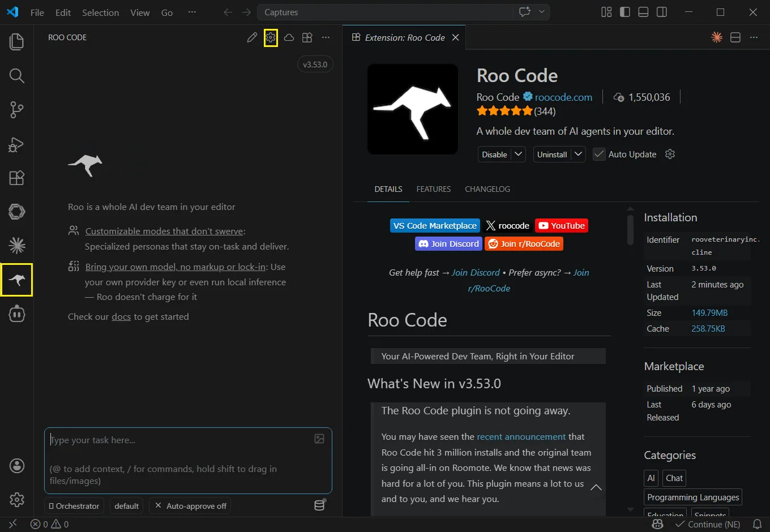Open more actions in the Roo Code panel header
The height and width of the screenshot is (532, 770).
[326, 37]
